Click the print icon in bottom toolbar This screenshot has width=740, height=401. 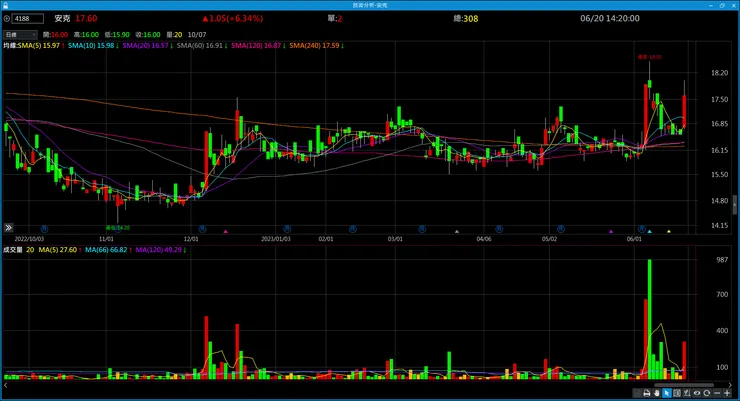tap(647, 393)
